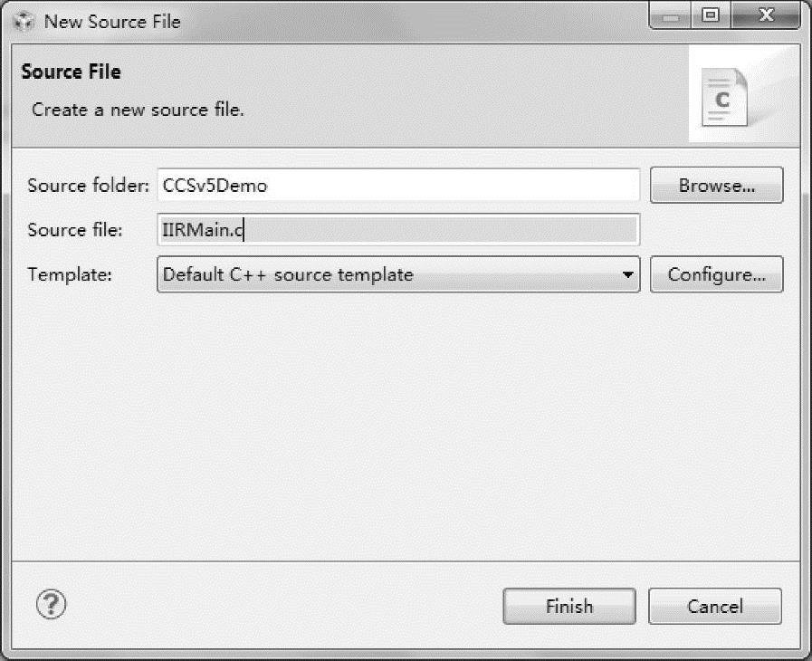Focus the Source folder text field
Screen dimensions: 812x661
click(x=398, y=186)
